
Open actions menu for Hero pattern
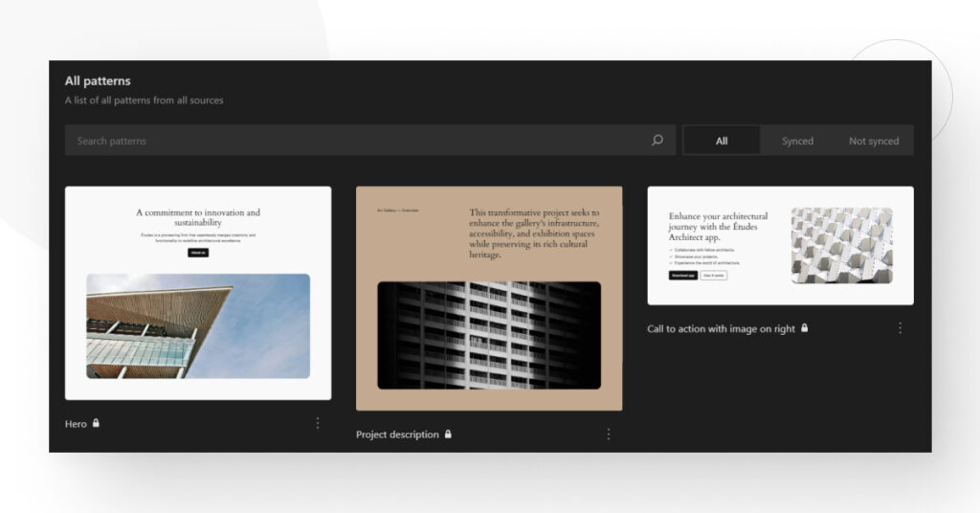[x=318, y=423]
